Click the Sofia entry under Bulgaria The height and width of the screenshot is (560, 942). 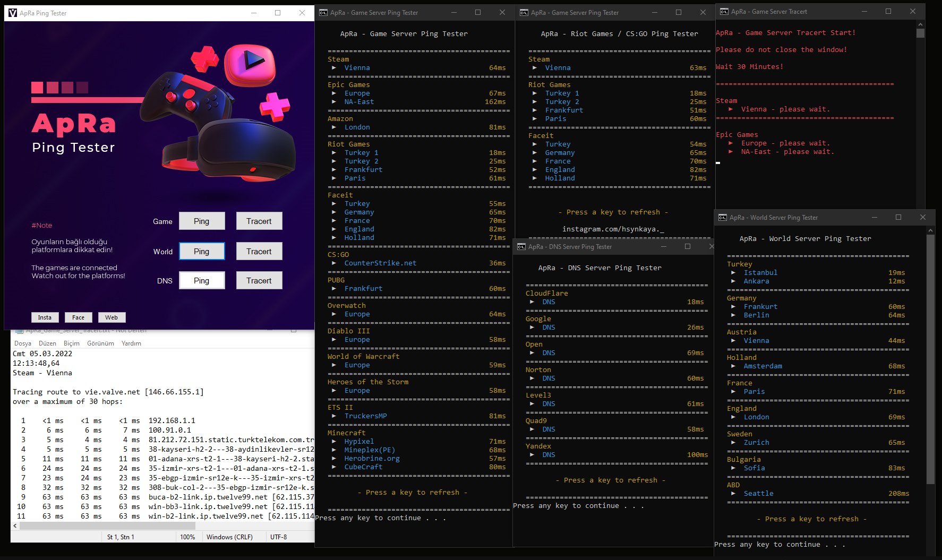pos(754,468)
